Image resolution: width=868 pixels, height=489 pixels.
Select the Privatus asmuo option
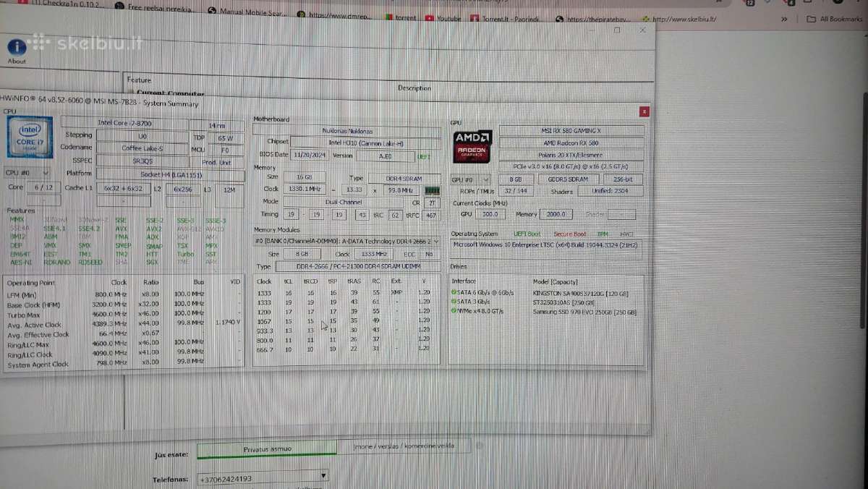pos(267,449)
